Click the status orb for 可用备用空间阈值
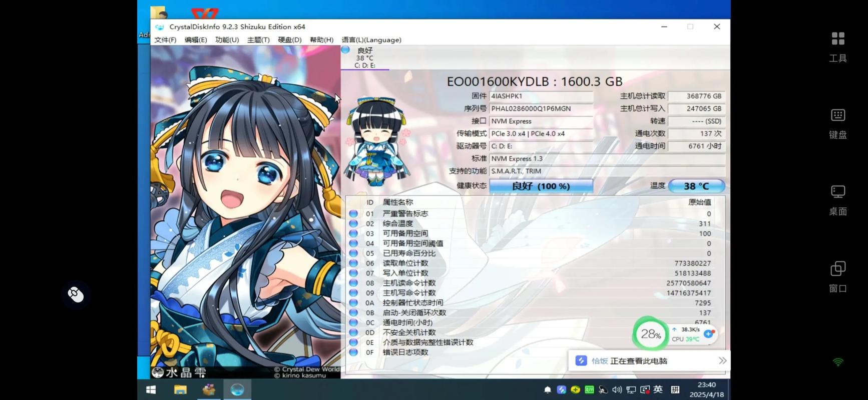The width and height of the screenshot is (868, 400). pyautogui.click(x=353, y=243)
